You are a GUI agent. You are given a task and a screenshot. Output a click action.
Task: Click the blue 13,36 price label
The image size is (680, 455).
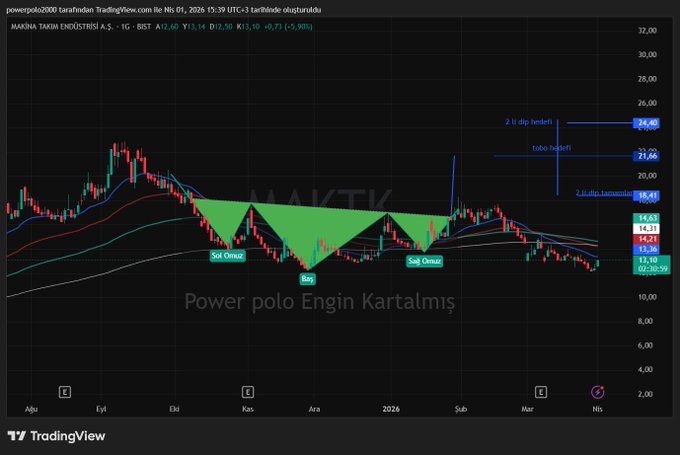pos(647,249)
